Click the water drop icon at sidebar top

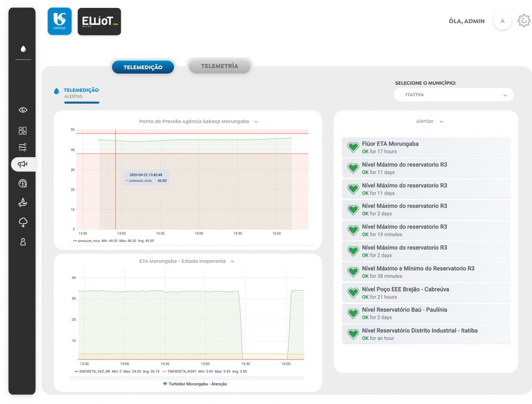pyautogui.click(x=22, y=49)
